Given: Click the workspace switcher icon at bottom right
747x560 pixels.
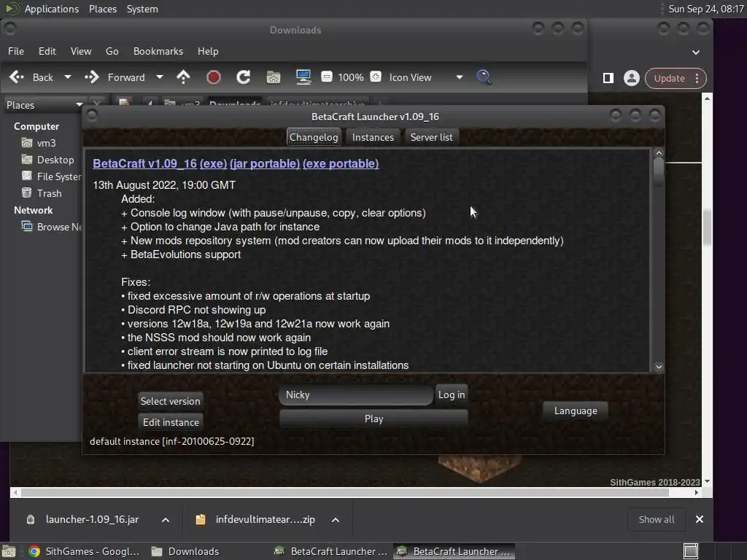Looking at the screenshot, I should (691, 551).
